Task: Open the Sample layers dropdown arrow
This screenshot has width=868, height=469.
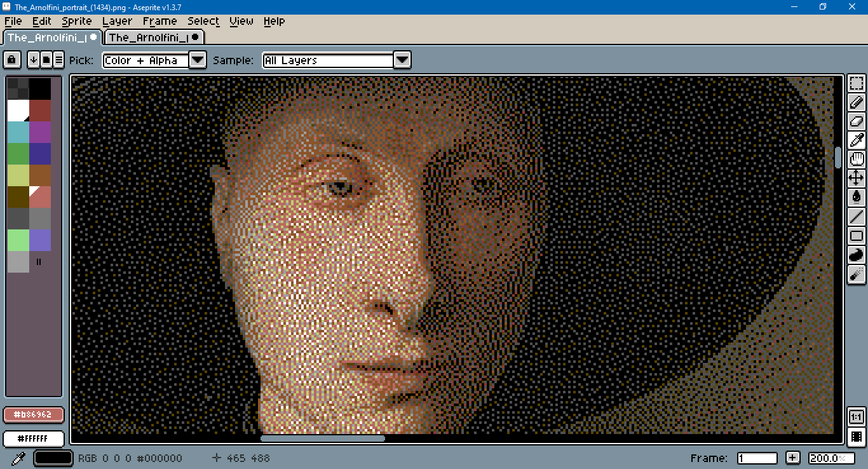Action: pos(402,60)
